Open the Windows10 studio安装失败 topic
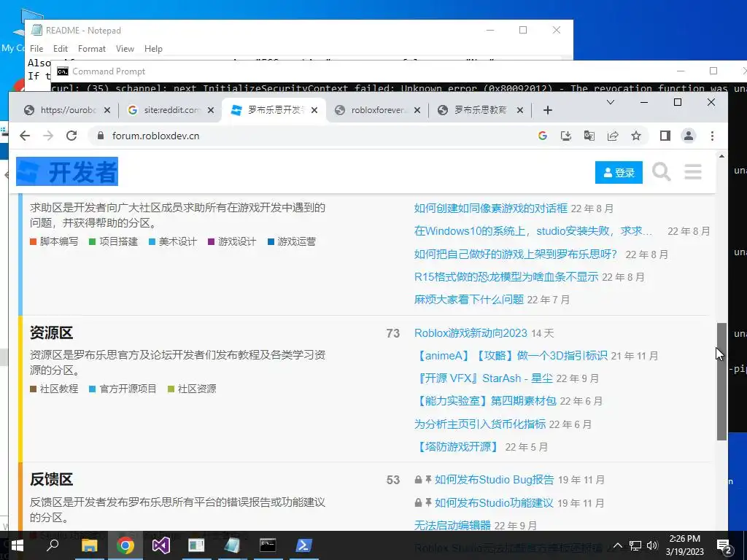The image size is (747, 560). click(533, 231)
